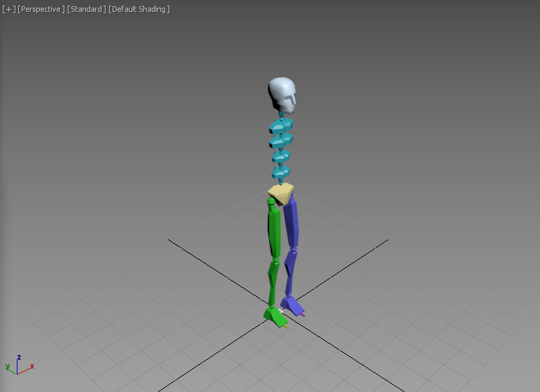540x392 pixels.
Task: Select the green calf bone
Action: pyautogui.click(x=273, y=284)
